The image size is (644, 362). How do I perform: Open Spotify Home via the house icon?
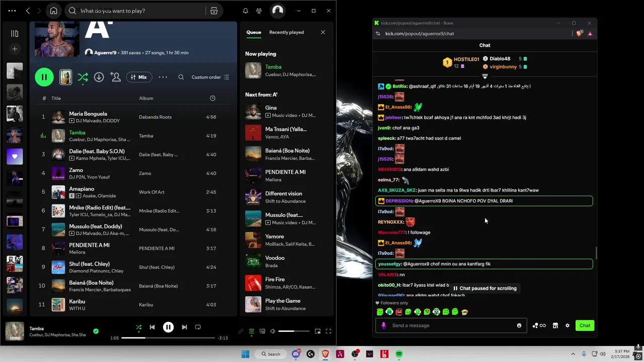[53, 11]
